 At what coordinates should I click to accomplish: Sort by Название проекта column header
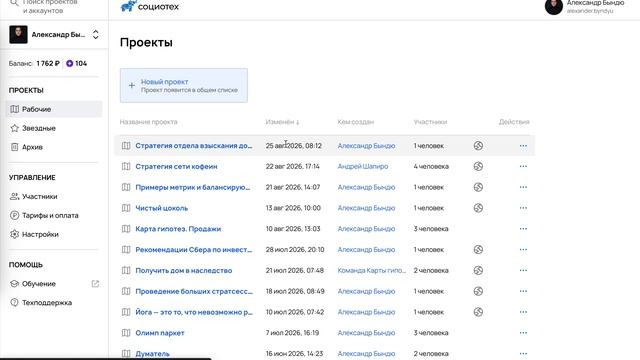(149, 122)
